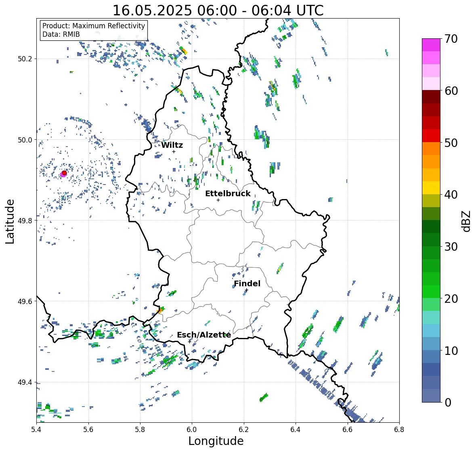The width and height of the screenshot is (476, 451).
Task: Click the 30 tick on the colorbar
Action: tap(451, 246)
